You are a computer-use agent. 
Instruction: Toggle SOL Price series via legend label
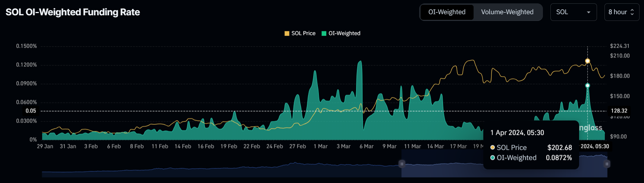coord(303,33)
